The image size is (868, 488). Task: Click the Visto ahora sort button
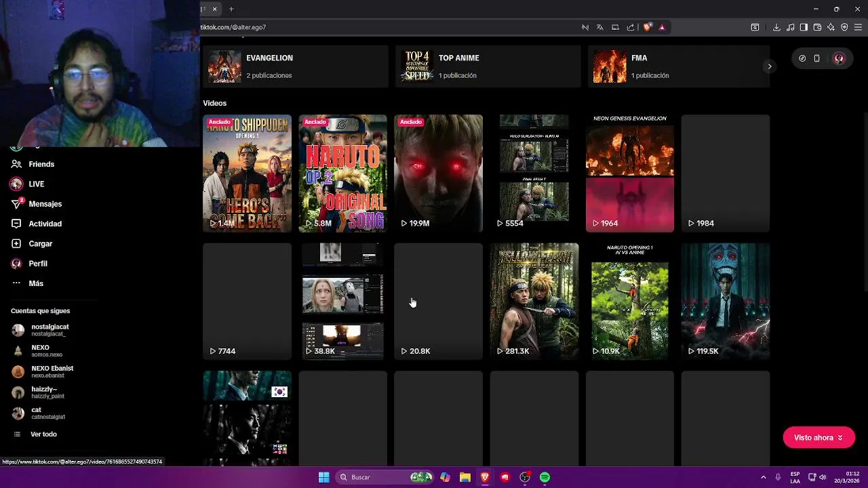coord(818,438)
